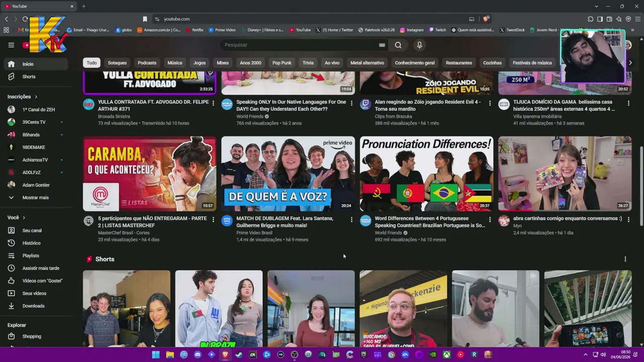Open Xbox app from the taskbar

[x=446, y=354]
